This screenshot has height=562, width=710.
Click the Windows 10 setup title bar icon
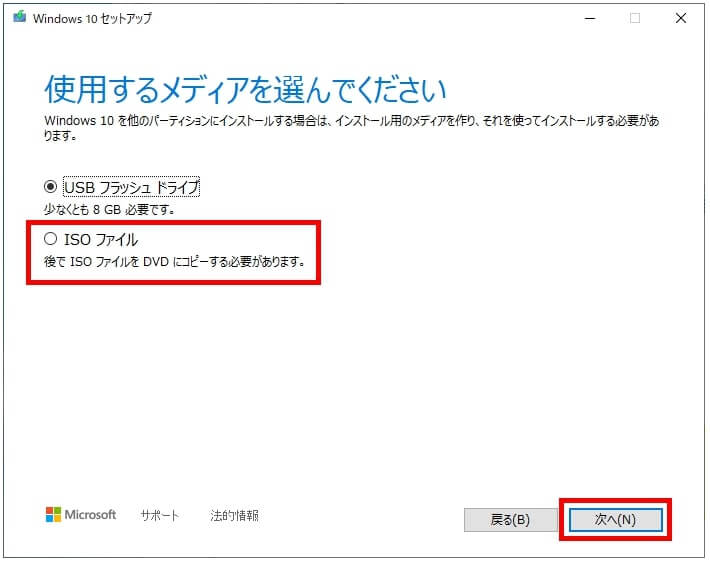point(19,18)
